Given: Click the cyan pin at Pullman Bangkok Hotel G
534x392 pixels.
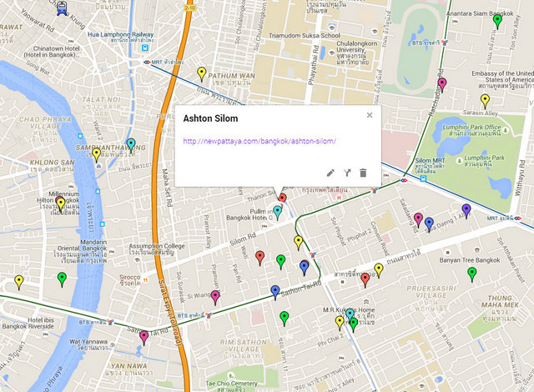Looking at the screenshot, I should point(278,213).
